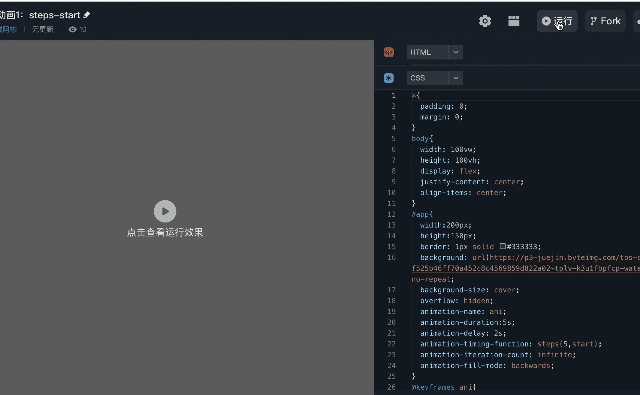Viewport: 640px width, 395px height.
Task: Click the 'display: flex;' line
Action: [x=450, y=171]
